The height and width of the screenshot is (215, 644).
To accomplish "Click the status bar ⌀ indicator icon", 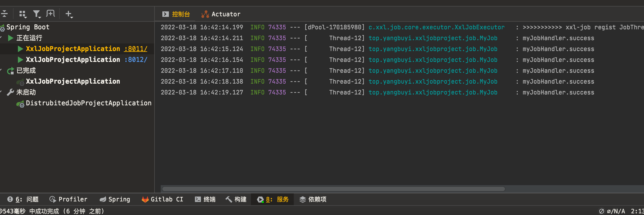I will pyautogui.click(x=602, y=211).
